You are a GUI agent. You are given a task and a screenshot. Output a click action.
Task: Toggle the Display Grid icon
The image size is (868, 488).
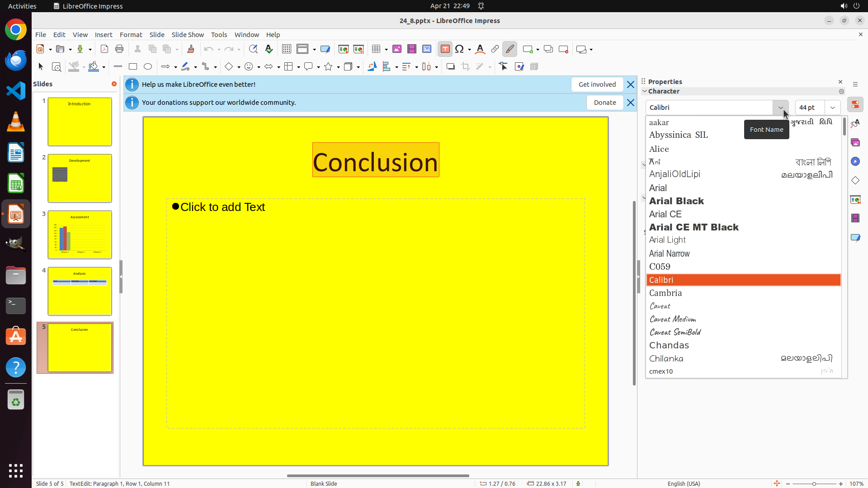(x=287, y=49)
